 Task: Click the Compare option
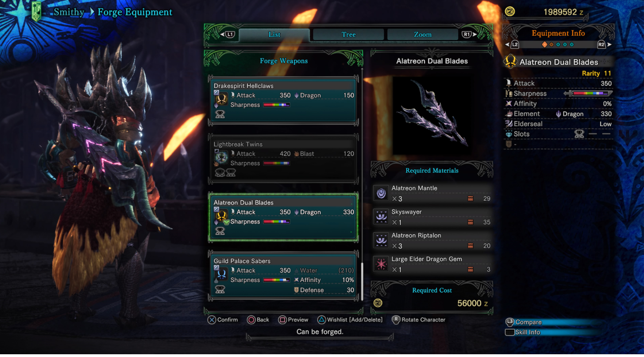[524, 322]
